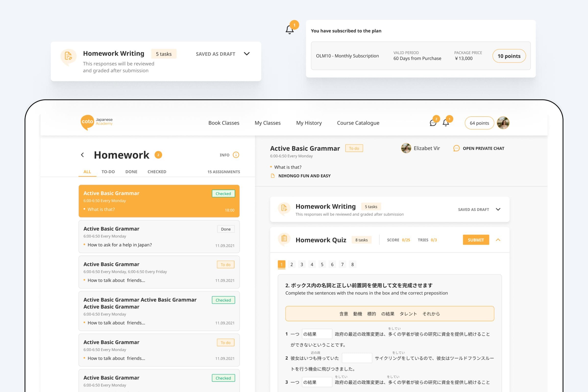Image resolution: width=588 pixels, height=392 pixels.
Task: Open the assignment with triple Active Basic Grammar title
Action: (x=159, y=311)
